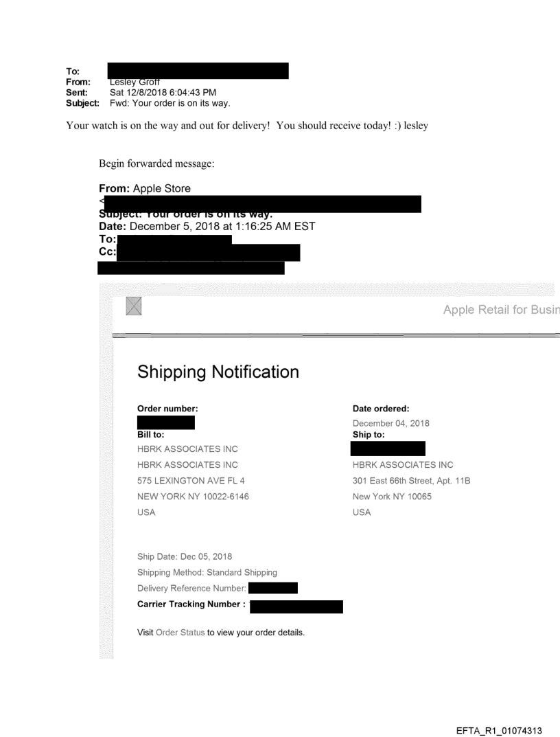This screenshot has height=737, width=560.
Task: Click the date ordered December 04, 2018
Action: coord(391,423)
